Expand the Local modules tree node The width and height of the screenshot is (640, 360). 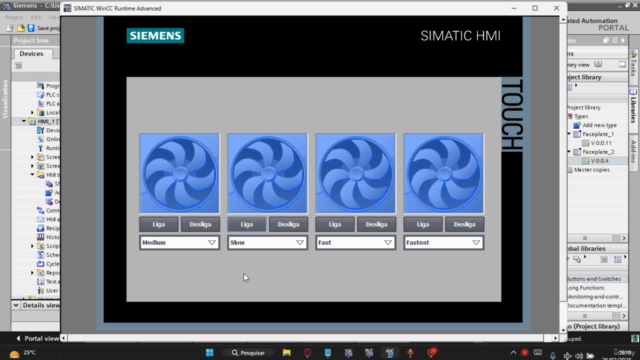(32, 112)
